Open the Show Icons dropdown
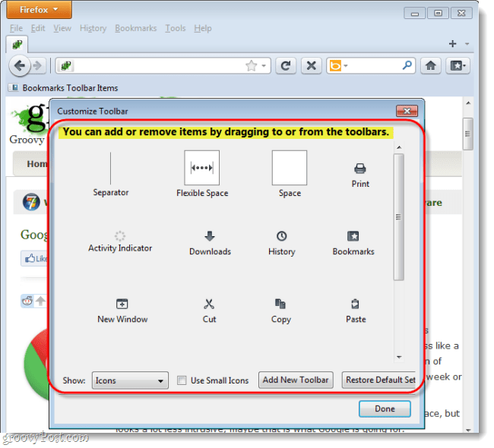The width and height of the screenshot is (494, 448). click(130, 380)
